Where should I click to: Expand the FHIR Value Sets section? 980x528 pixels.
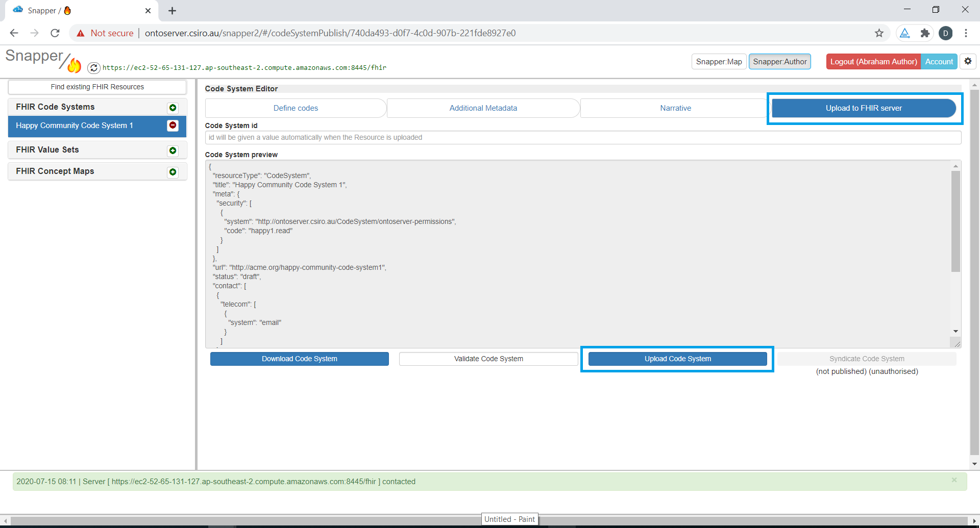(47, 150)
